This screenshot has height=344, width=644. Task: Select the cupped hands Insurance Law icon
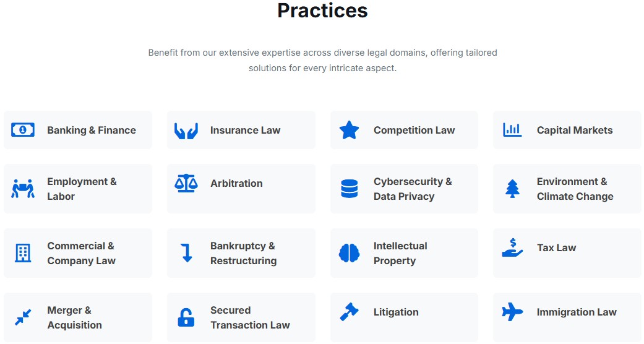[x=186, y=130]
